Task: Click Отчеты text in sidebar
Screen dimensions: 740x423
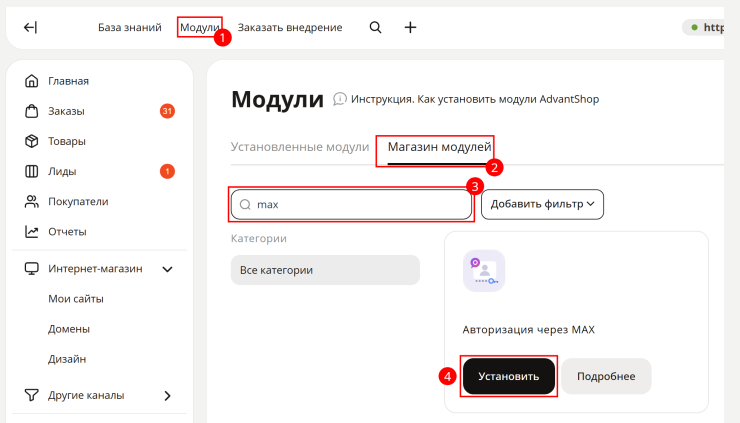Action: [x=67, y=232]
